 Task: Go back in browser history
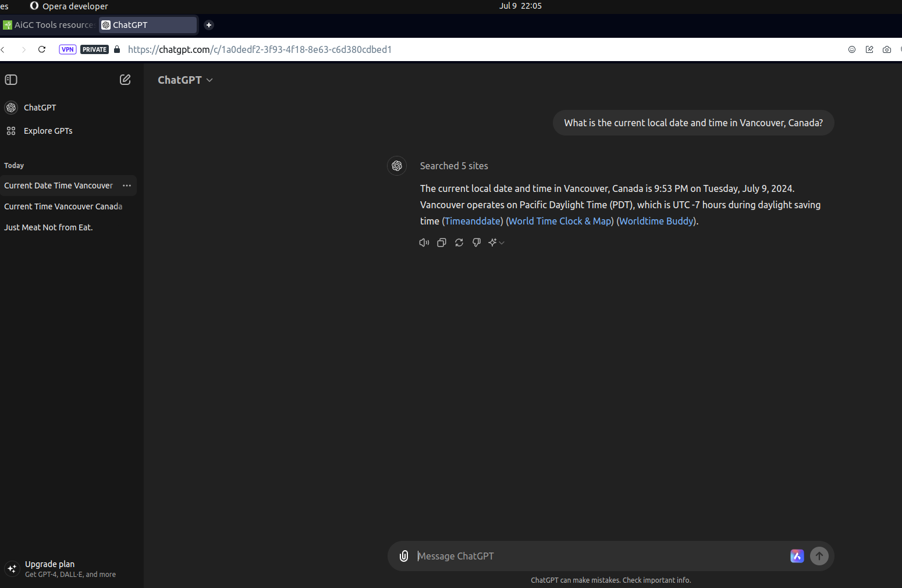3,49
